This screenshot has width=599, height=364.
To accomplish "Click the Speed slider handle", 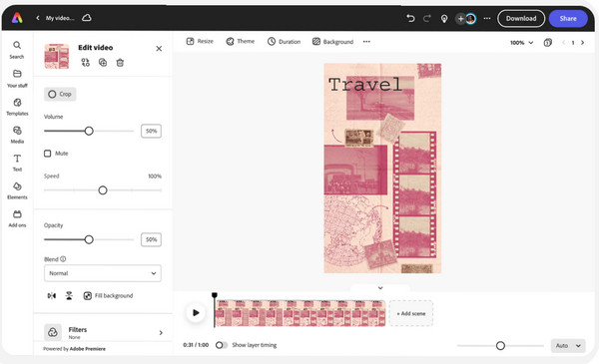I will (x=103, y=190).
